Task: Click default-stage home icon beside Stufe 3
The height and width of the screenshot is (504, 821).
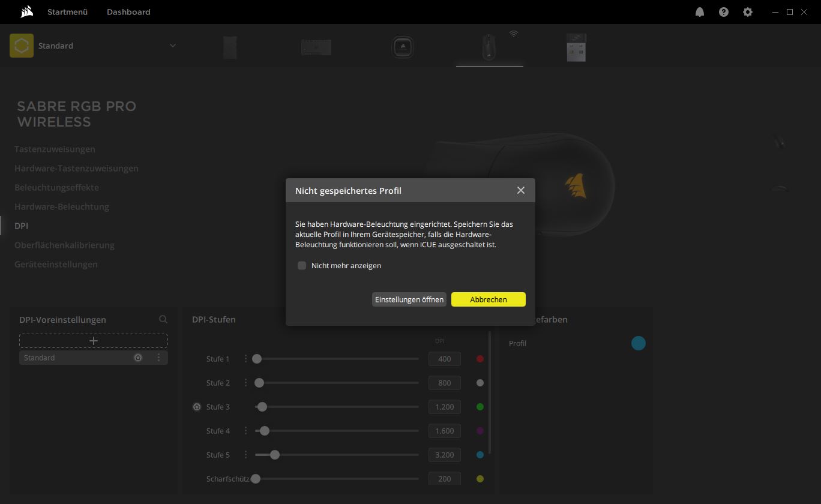Action: [x=197, y=407]
